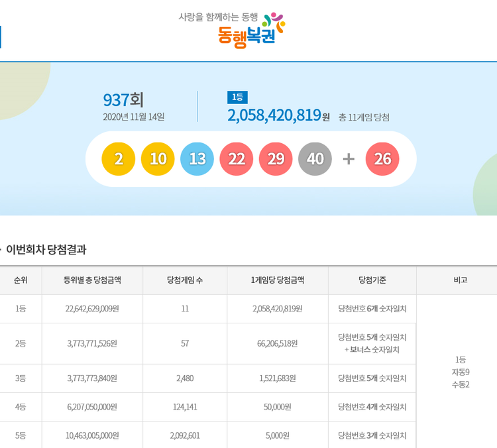Image resolution: width=497 pixels, height=448 pixels.
Task: Click the per-game amount 1,521,683원
Action: pyautogui.click(x=278, y=378)
